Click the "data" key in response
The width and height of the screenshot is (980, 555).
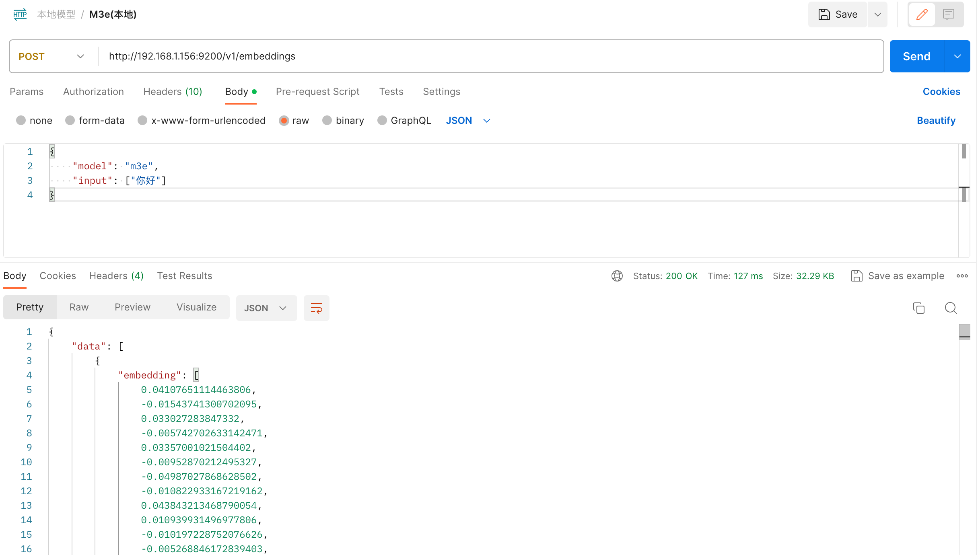pyautogui.click(x=89, y=346)
